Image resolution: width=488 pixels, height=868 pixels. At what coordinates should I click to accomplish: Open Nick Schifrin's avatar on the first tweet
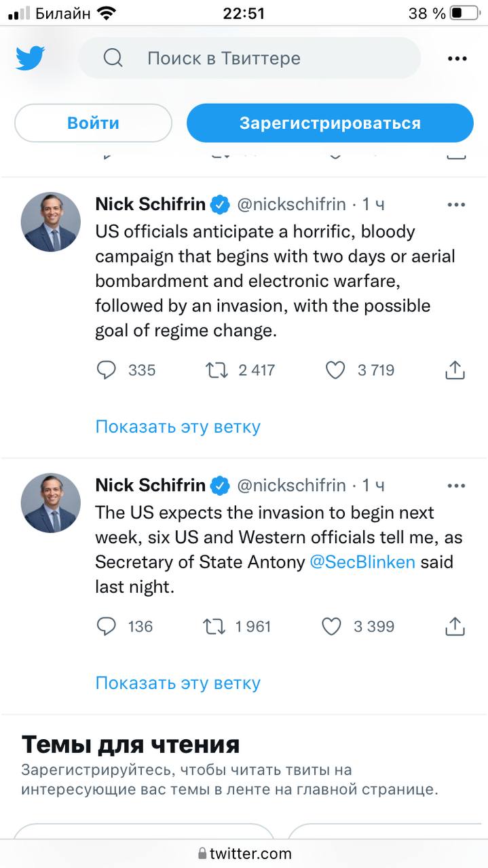tap(51, 222)
